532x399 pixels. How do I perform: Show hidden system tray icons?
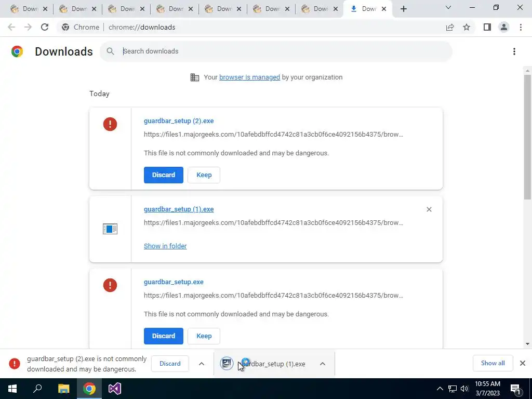440,389
